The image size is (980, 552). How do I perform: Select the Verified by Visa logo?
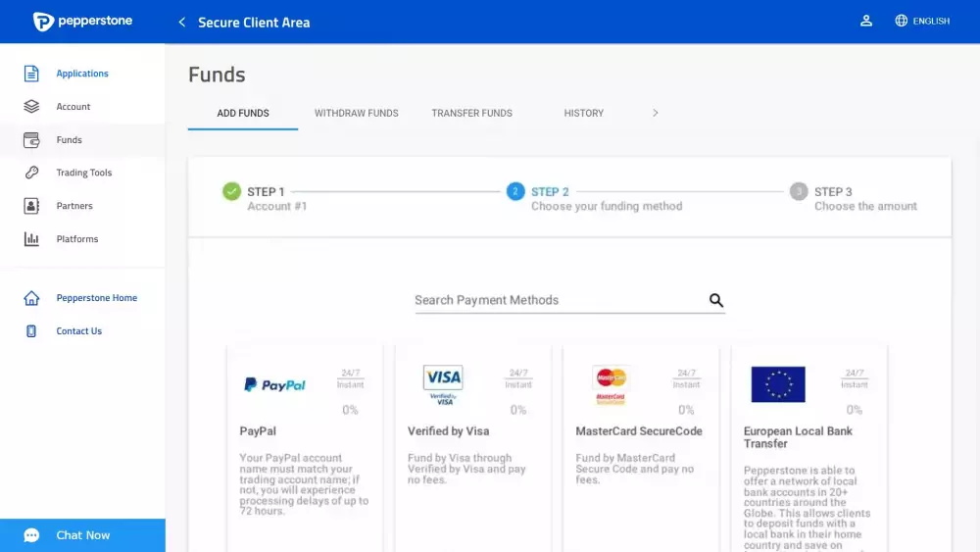pyautogui.click(x=443, y=385)
